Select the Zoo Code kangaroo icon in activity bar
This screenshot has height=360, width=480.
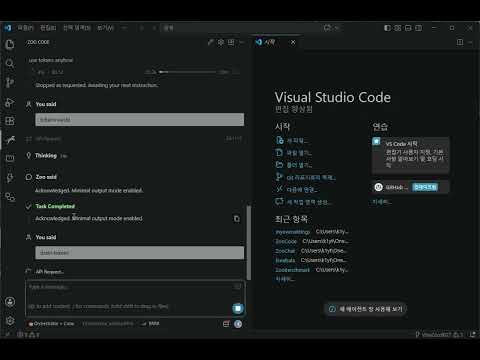point(10,139)
